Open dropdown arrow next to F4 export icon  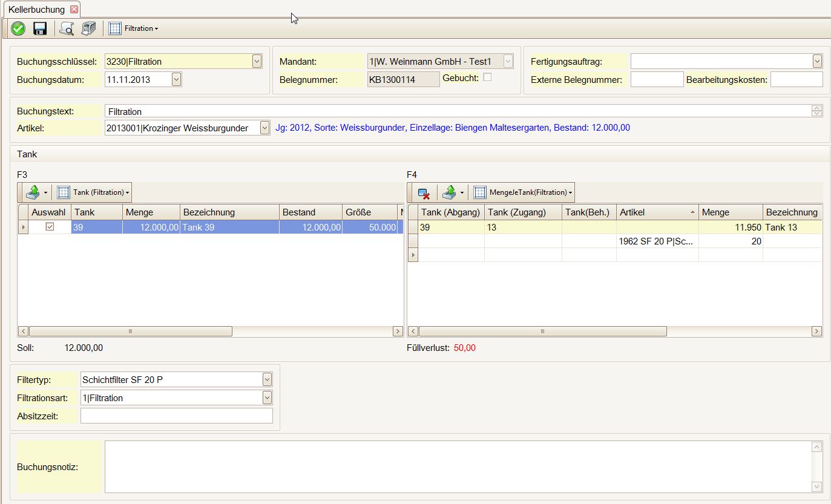point(462,192)
